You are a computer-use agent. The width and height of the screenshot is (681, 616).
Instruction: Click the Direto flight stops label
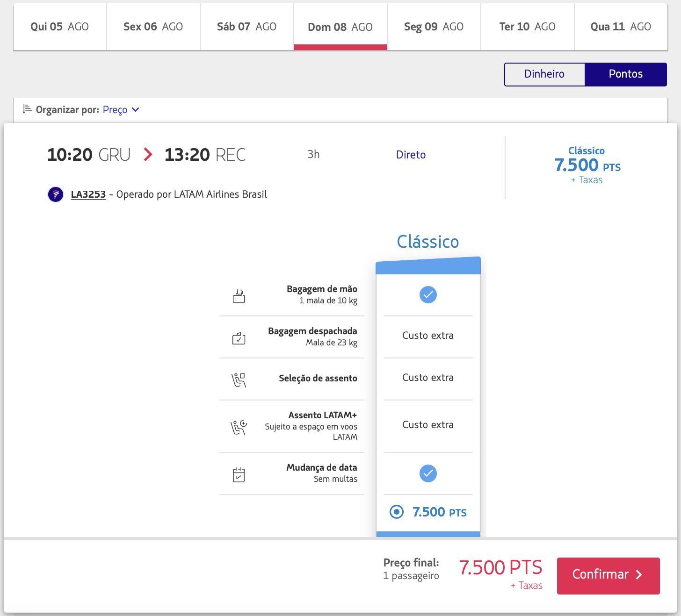[x=411, y=155]
